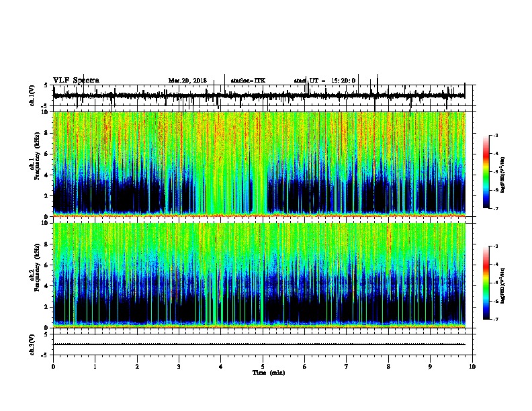Click time axis tick label '3'
The image size is (532, 411).
pyautogui.click(x=179, y=367)
